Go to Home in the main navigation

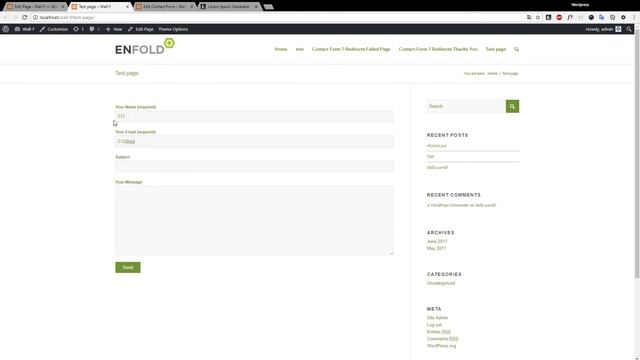coord(281,49)
